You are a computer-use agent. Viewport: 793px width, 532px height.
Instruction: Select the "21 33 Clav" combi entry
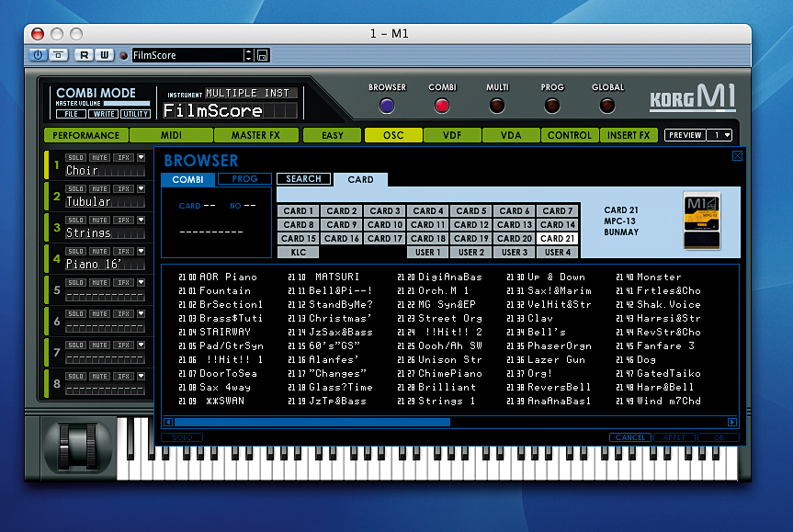pos(530,319)
